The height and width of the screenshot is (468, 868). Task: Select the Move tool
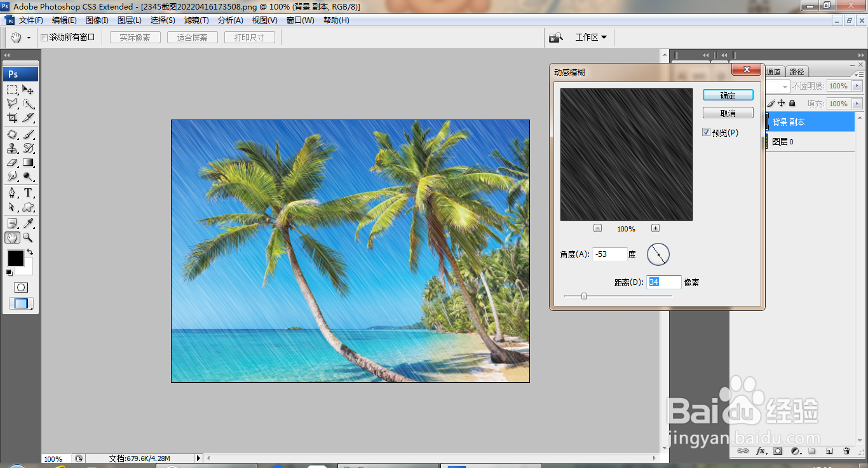[28, 90]
